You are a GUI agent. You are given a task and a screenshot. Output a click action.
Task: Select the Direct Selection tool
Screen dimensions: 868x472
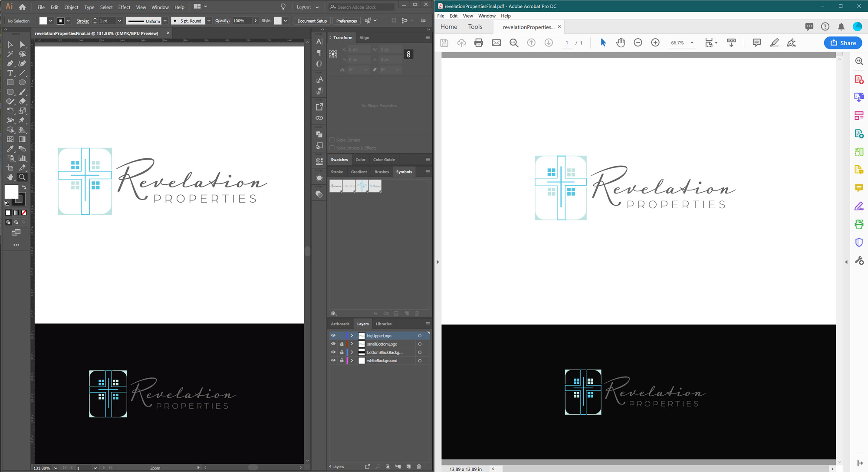click(x=22, y=45)
